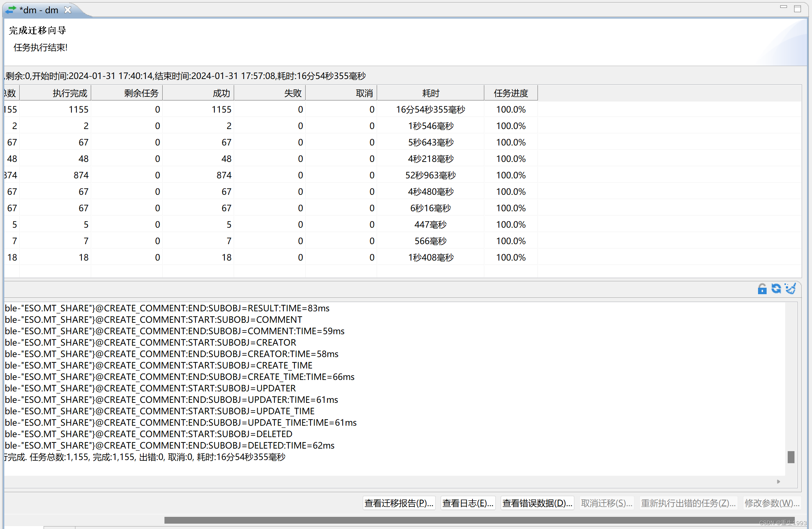Viewport: 812px width, 529px height.
Task: Open 查看迁移报告(P) migration report
Action: [399, 503]
